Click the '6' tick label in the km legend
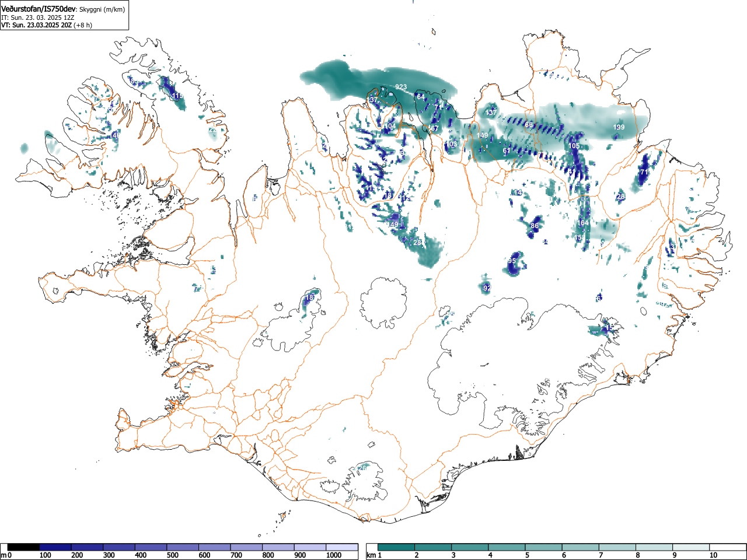Viewport: 747px width, 560px height. 564,555
